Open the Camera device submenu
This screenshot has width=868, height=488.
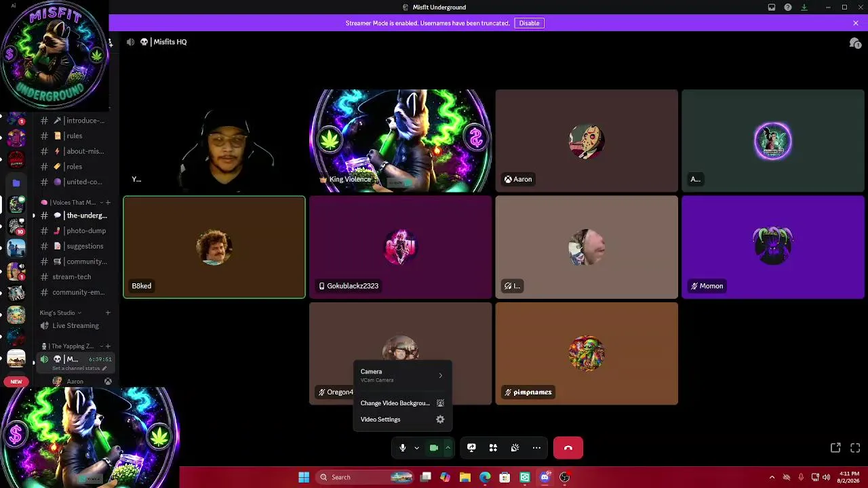tap(402, 375)
